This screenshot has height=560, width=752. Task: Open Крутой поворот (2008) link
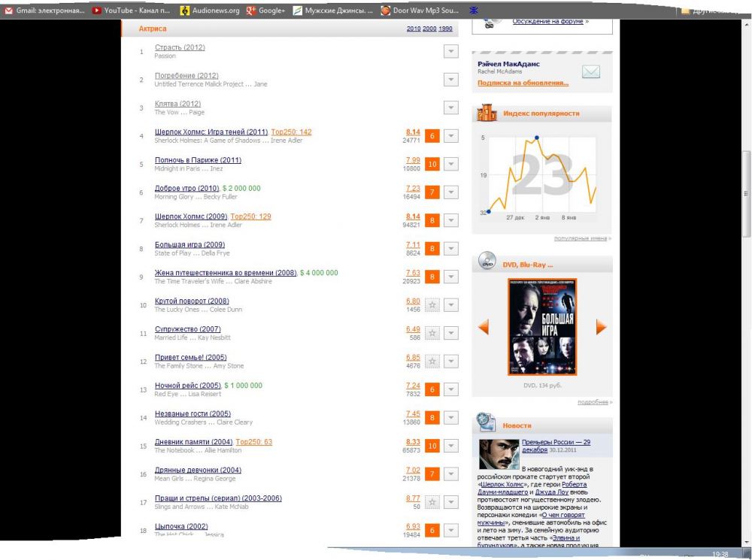point(192,301)
